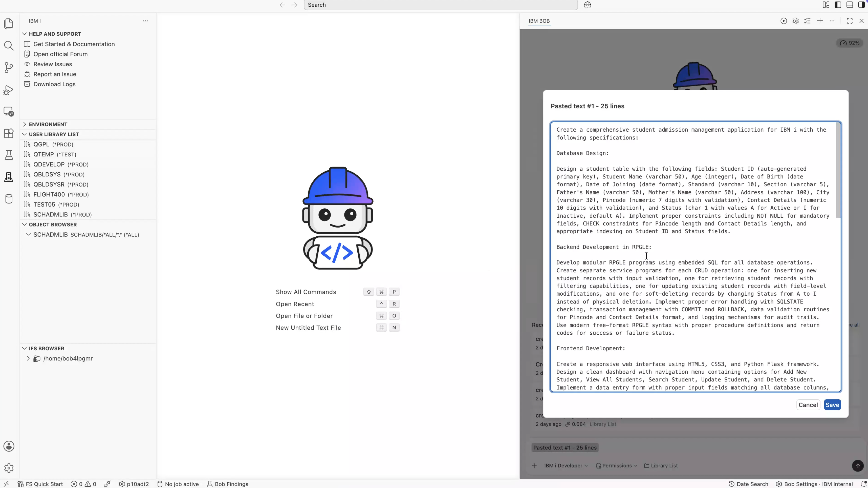Image resolution: width=868 pixels, height=488 pixels.
Task: Click the 92% context usage indicator
Action: 850,43
